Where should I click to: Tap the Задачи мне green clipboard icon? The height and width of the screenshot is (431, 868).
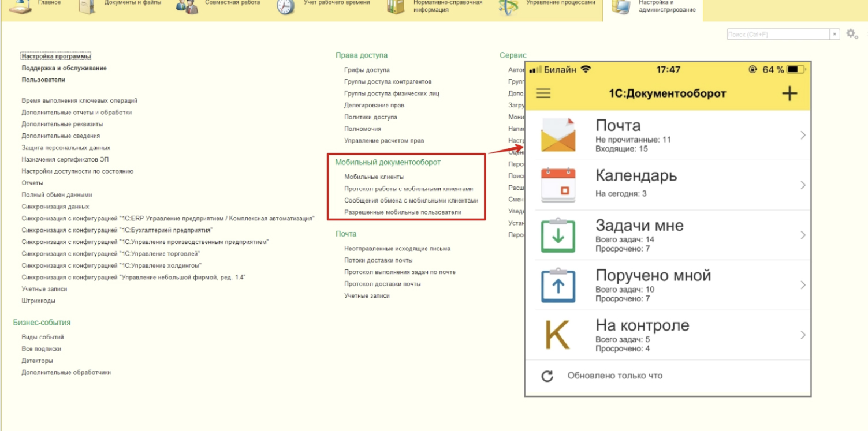point(558,235)
